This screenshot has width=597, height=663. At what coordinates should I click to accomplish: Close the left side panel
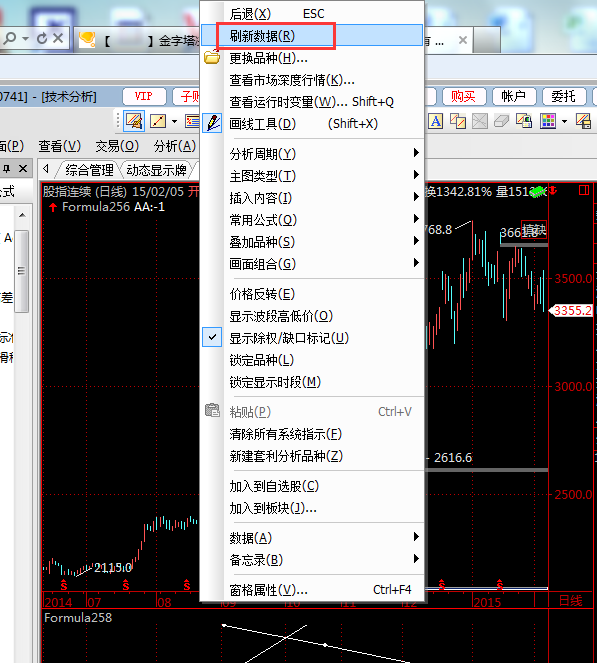23,169
